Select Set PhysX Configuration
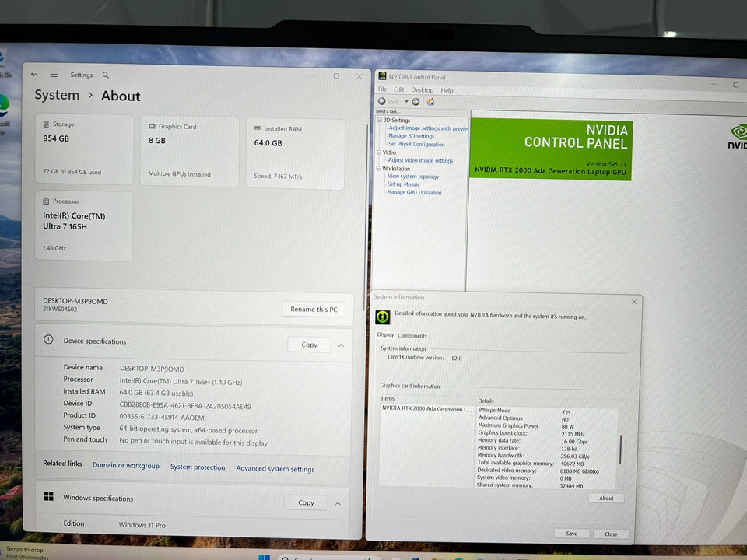This screenshot has height=560, width=747. (416, 145)
